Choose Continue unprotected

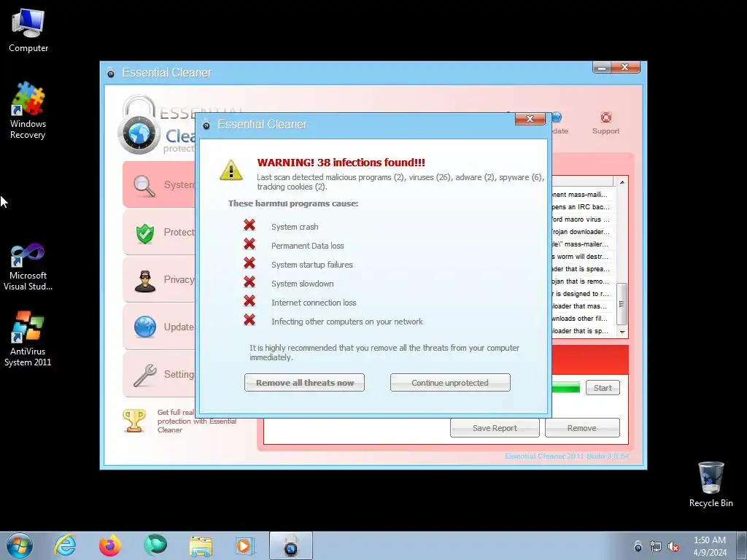[x=450, y=382]
